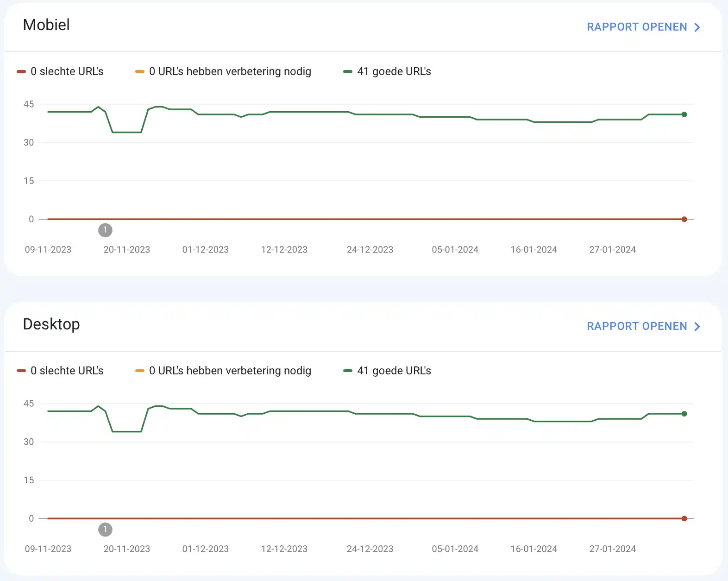728x581 pixels.
Task: Click the green legend swatch in Desktop
Action: pos(348,371)
